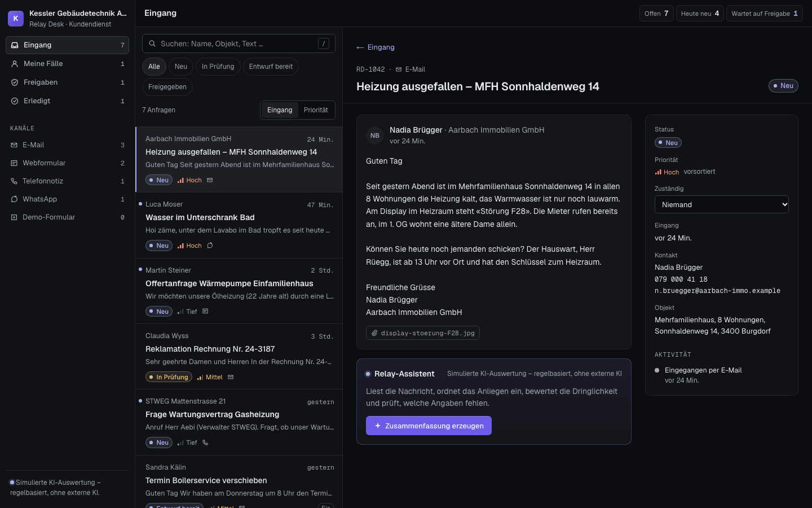The width and height of the screenshot is (812, 508).
Task: Sort list by Priorität
Action: tap(316, 110)
